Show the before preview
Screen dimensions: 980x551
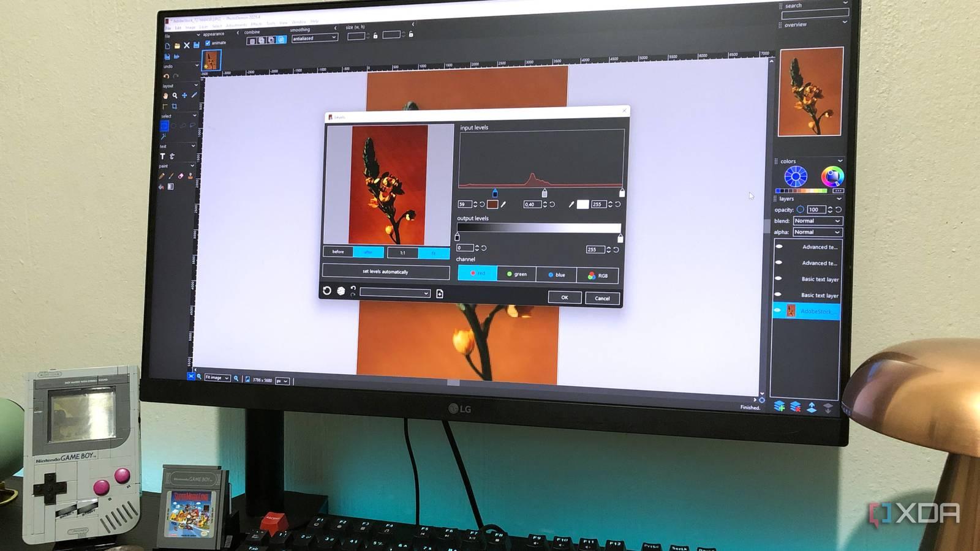(338, 252)
